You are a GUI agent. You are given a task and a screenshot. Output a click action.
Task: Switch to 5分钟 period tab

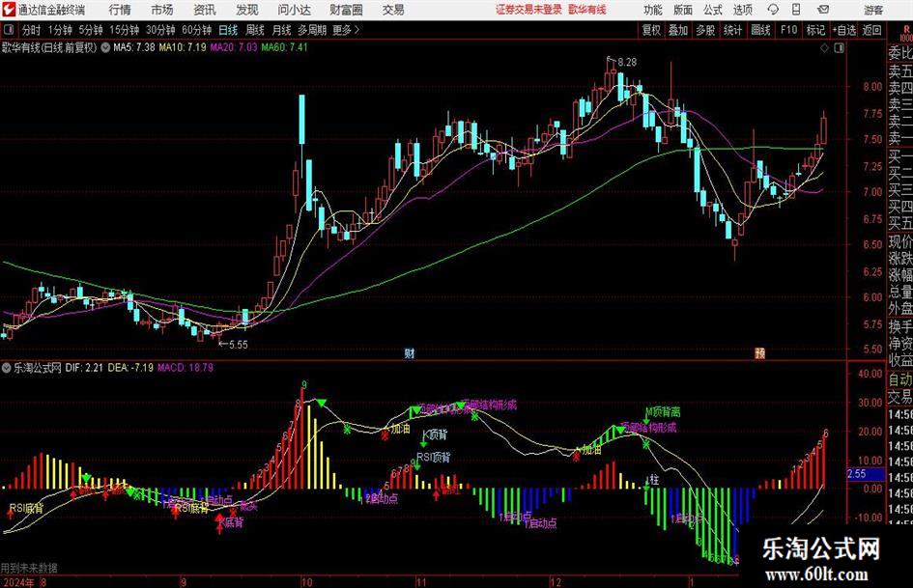click(91, 30)
